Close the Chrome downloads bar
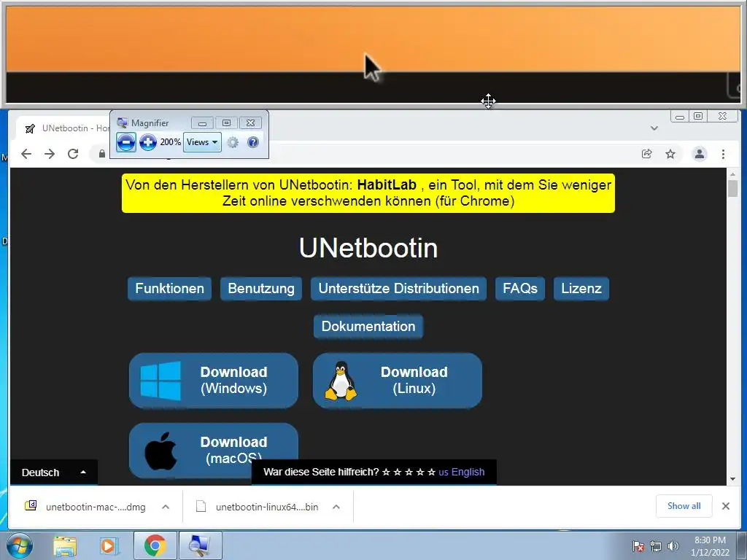This screenshot has width=747, height=560. (726, 506)
